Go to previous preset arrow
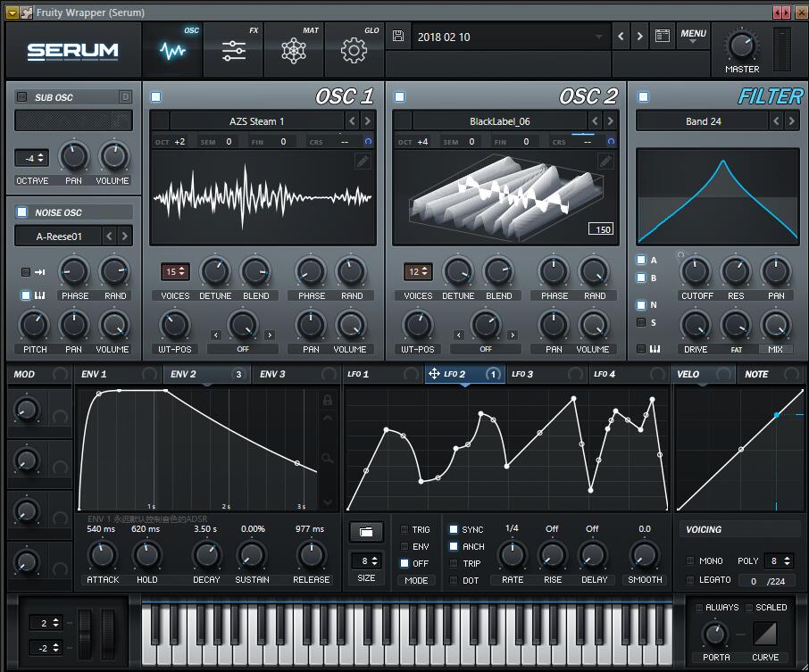 click(x=621, y=36)
